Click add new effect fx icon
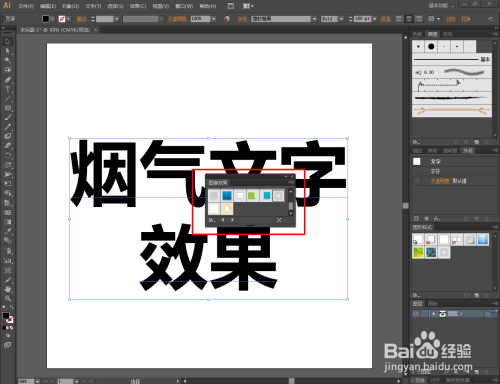Screen dimensions: 500x384 pos(437,219)
